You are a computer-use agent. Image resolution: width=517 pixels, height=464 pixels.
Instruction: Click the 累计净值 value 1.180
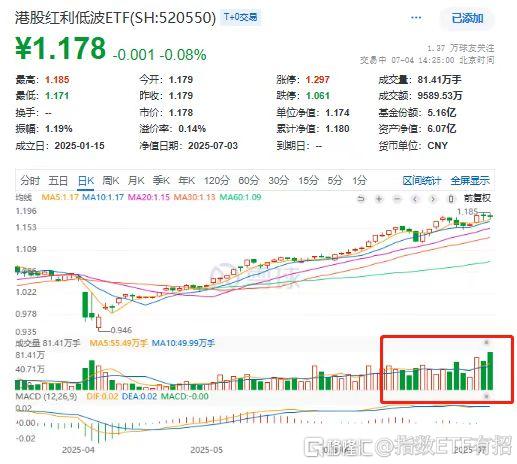coord(337,129)
